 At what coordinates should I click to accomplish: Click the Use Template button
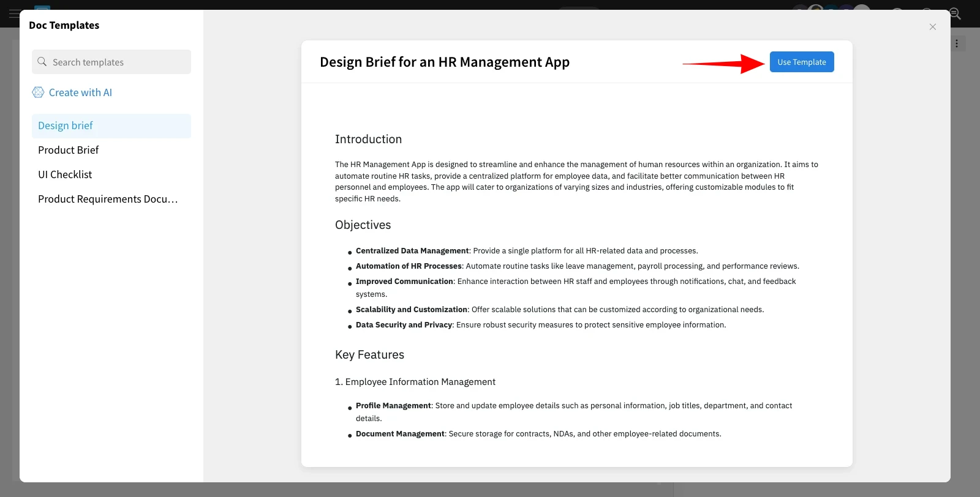point(801,62)
